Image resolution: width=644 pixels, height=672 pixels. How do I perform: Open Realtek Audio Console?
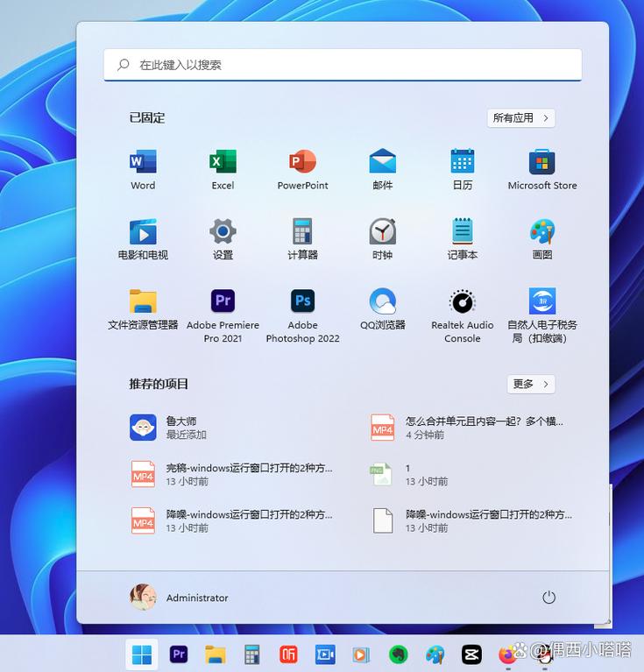point(463,316)
